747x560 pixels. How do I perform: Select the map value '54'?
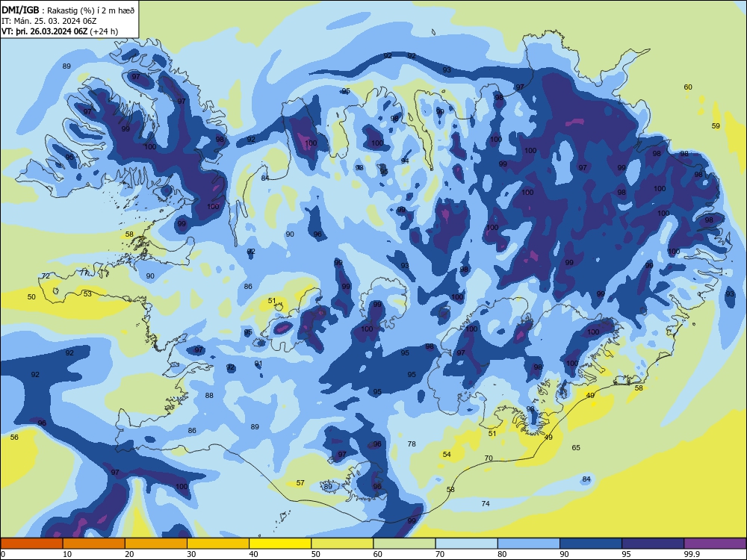[447, 455]
